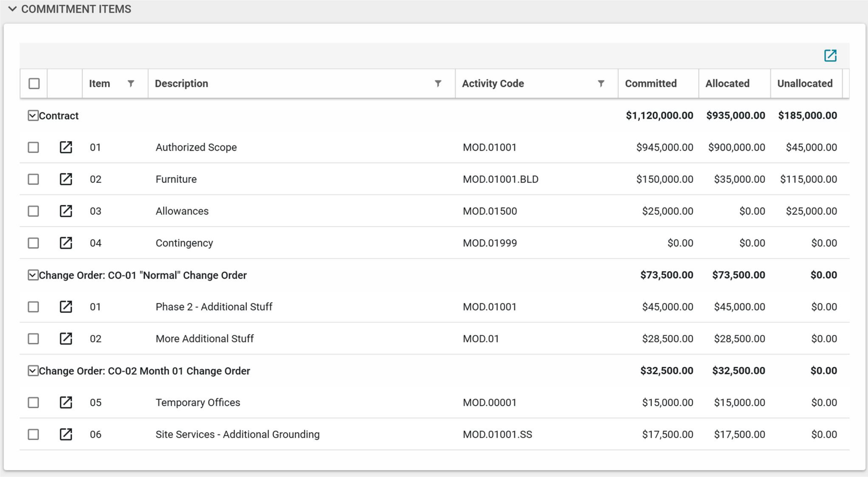
Task: Open the Temporary Offices row pop-out icon
Action: coord(66,402)
